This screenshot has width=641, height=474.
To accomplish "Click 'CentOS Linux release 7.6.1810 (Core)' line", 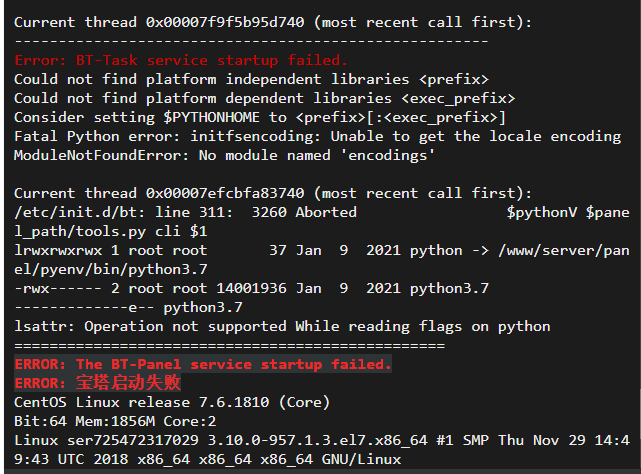I will coord(172,402).
